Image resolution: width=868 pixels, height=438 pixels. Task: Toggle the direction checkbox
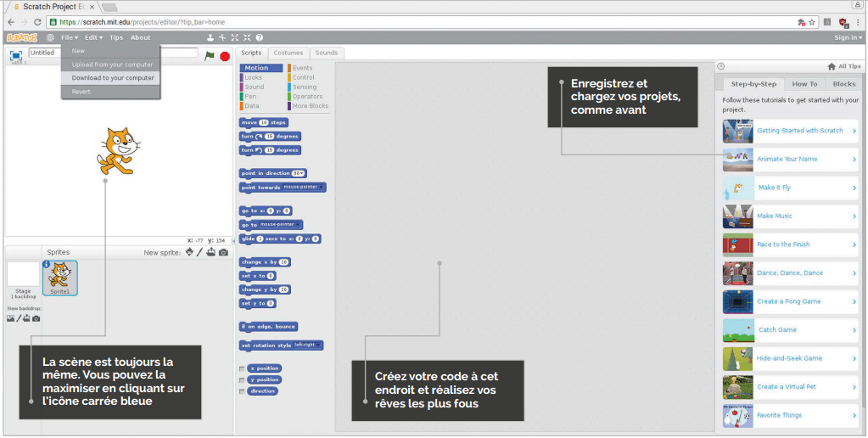coord(243,391)
